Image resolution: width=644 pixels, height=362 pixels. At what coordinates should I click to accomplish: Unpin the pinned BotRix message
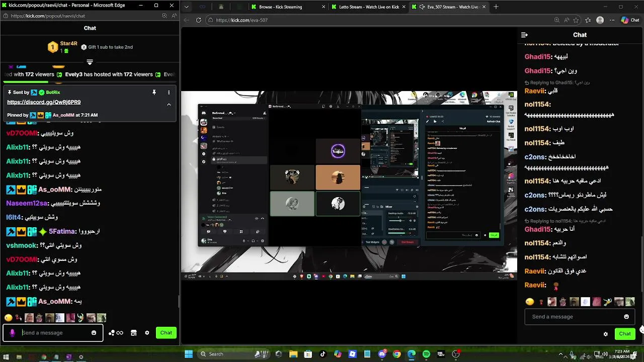[x=154, y=93]
